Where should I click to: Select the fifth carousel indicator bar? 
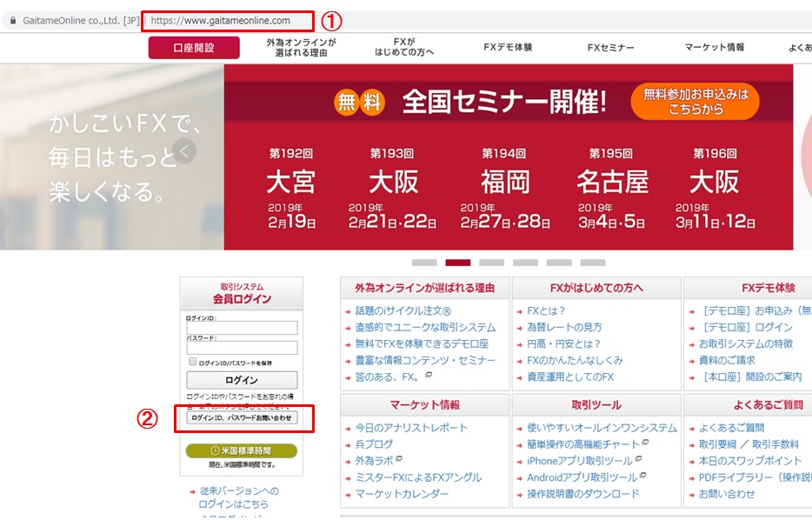pos(559,263)
